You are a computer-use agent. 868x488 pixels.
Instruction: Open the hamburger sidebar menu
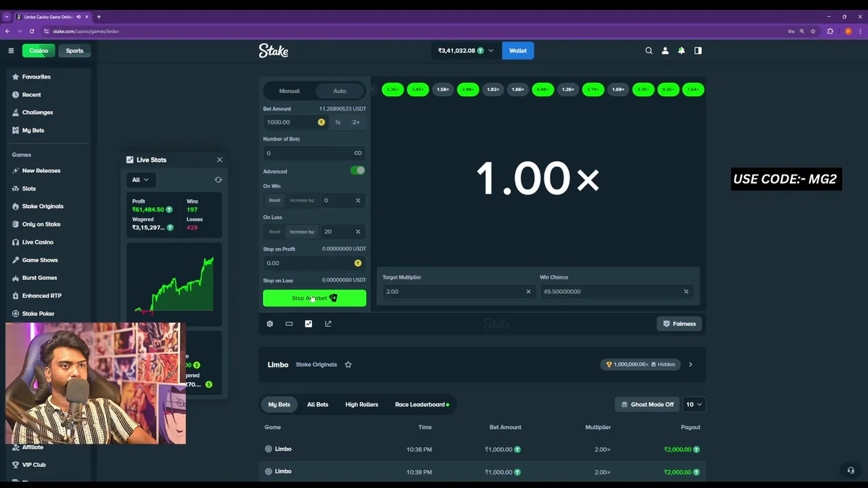(11, 51)
